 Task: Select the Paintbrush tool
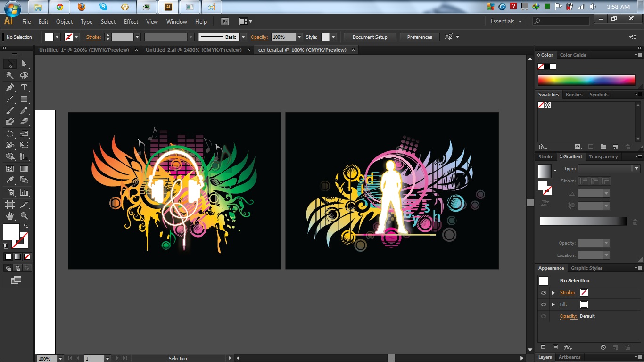point(9,111)
